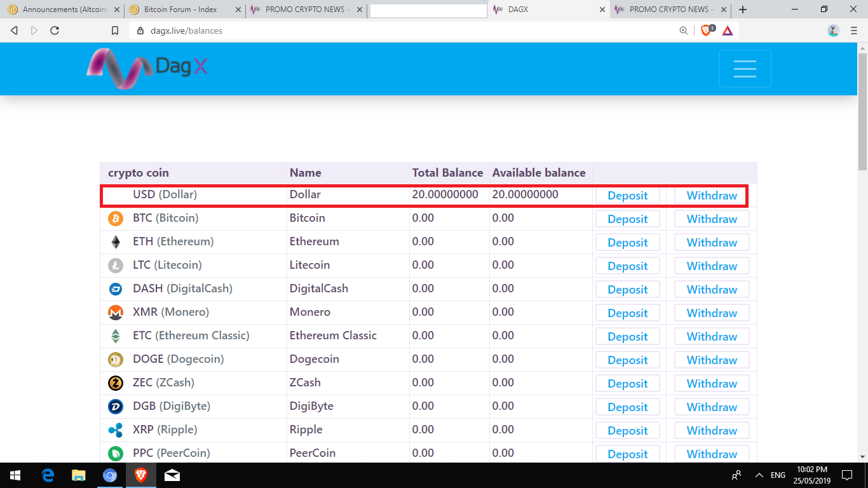Open the browser main menu icon
Screen dimensions: 868x488
854,30
